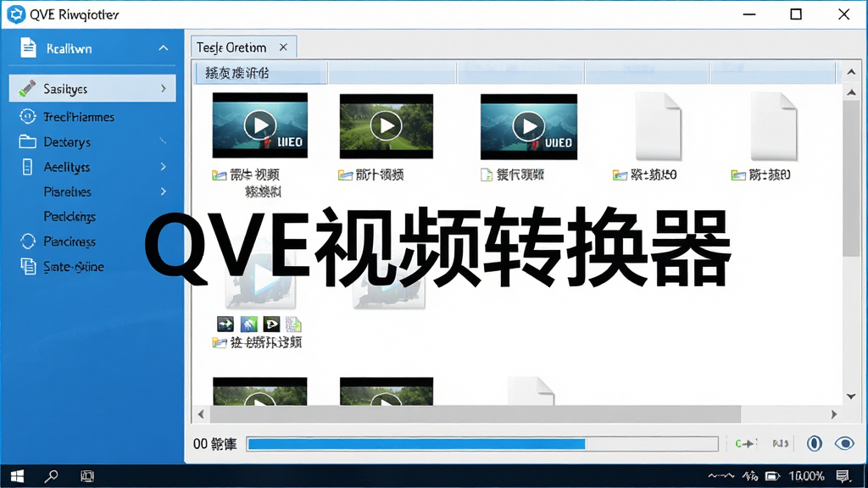Click the green C arrow icon beside progress bar
The width and height of the screenshot is (868, 488).
point(746,443)
